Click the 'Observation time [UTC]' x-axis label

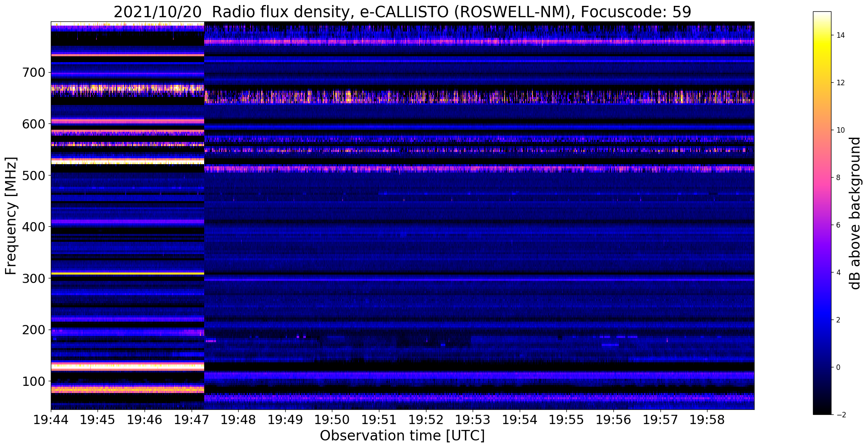click(402, 435)
